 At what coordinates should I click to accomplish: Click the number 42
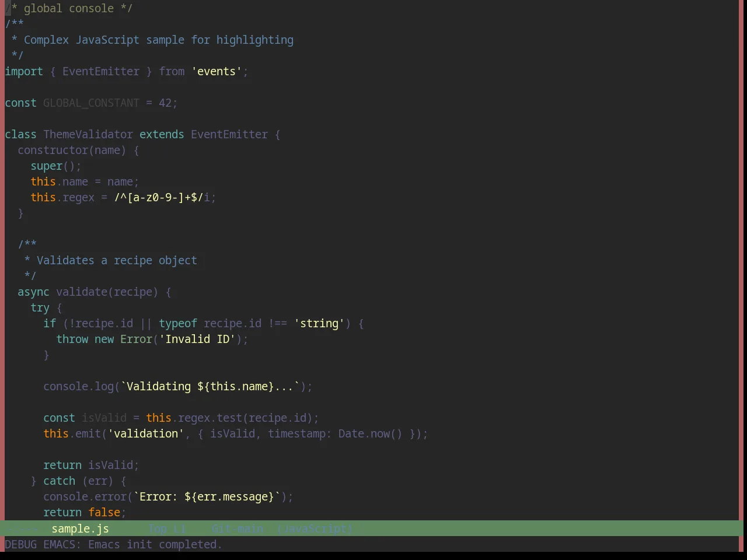click(x=165, y=103)
